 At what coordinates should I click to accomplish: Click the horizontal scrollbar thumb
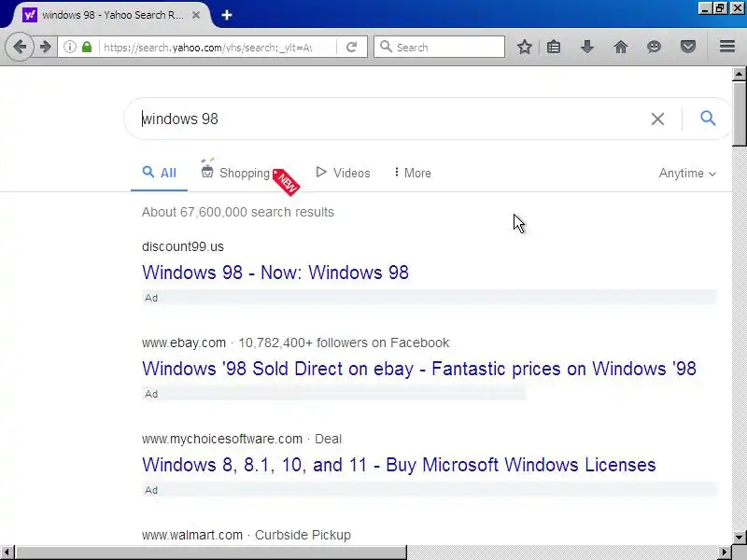[211, 553]
